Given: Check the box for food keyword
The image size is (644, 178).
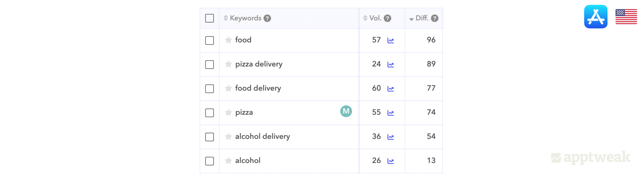Looking at the screenshot, I should click(210, 40).
